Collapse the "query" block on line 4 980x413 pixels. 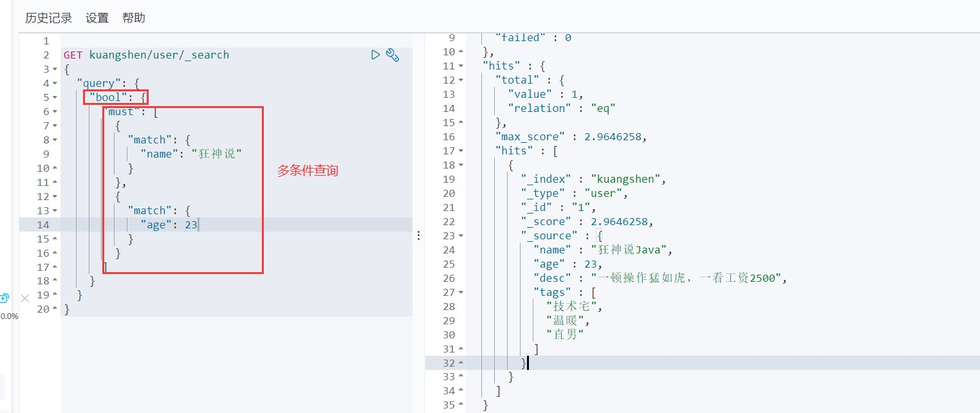click(55, 84)
